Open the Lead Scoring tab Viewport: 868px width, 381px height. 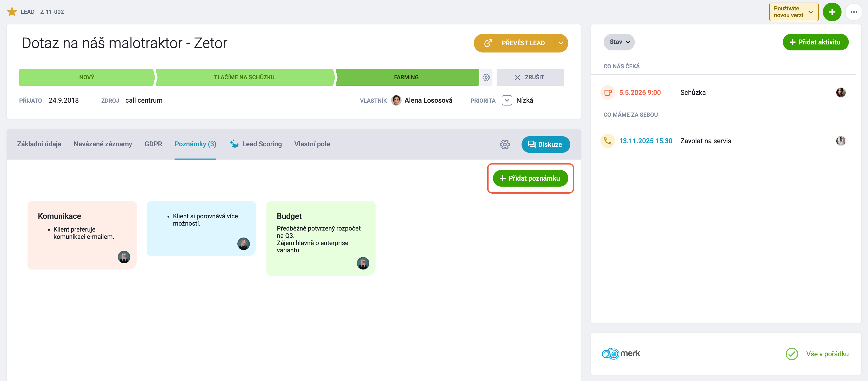click(x=256, y=144)
